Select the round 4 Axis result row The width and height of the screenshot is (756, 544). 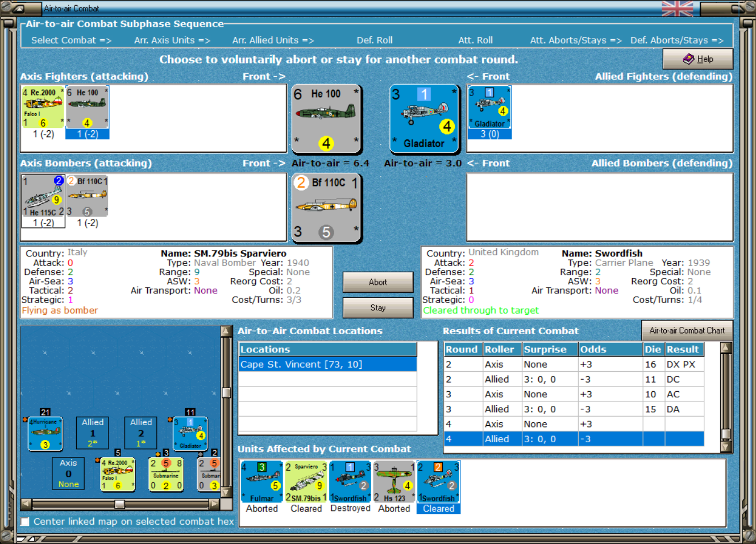click(x=574, y=424)
